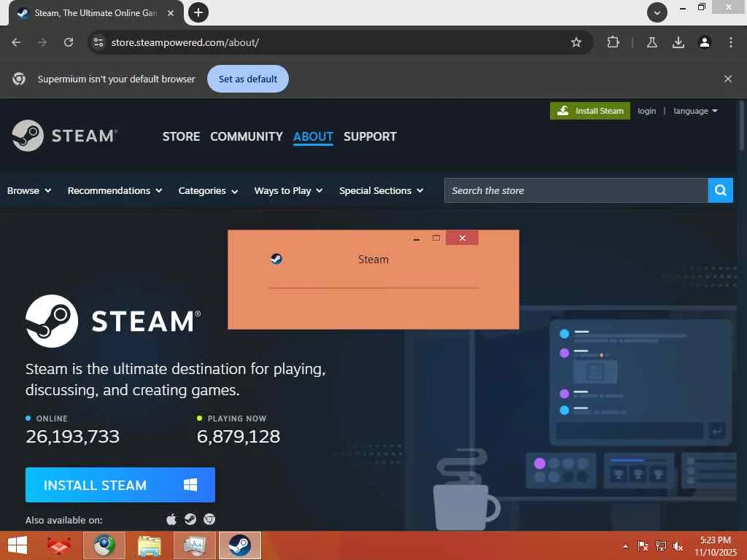Click the muted volume tray icon
Viewport: 747px width, 560px height.
click(x=678, y=546)
